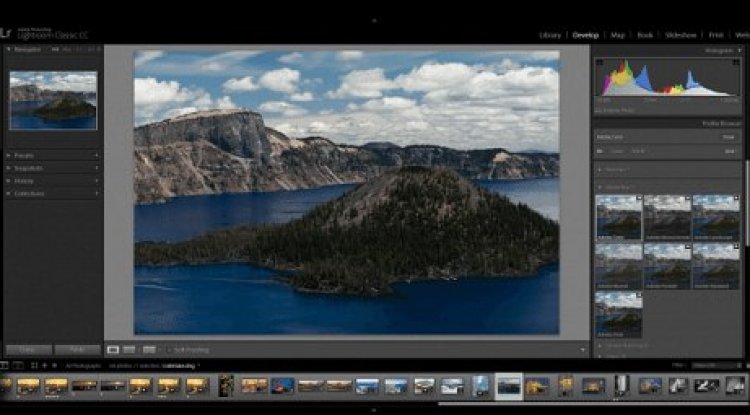Click the filmstrip horizontal scrollbar
The width and height of the screenshot is (750, 415).
593,404
